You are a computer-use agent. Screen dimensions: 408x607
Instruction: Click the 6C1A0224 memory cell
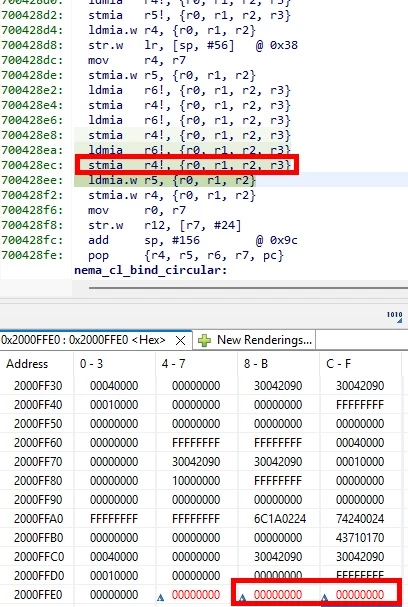click(280, 519)
